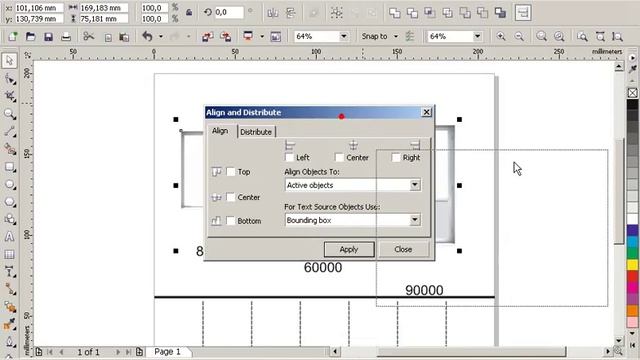
Task: Paste from clipboard
Action: click(124, 37)
